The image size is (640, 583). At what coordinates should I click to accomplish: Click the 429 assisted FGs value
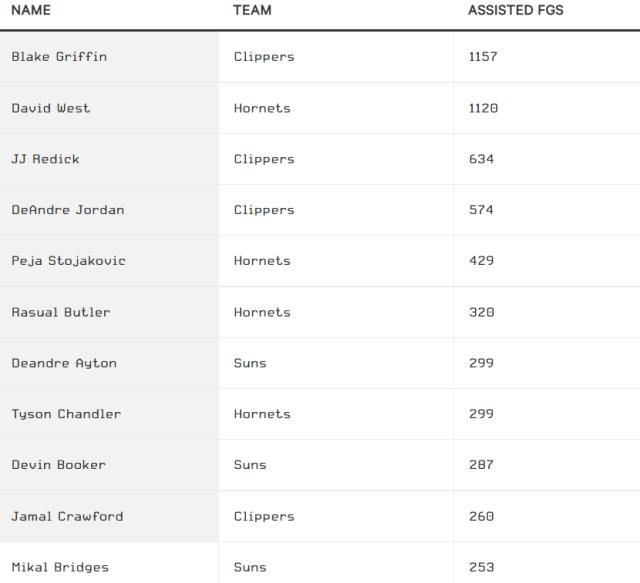(x=481, y=261)
